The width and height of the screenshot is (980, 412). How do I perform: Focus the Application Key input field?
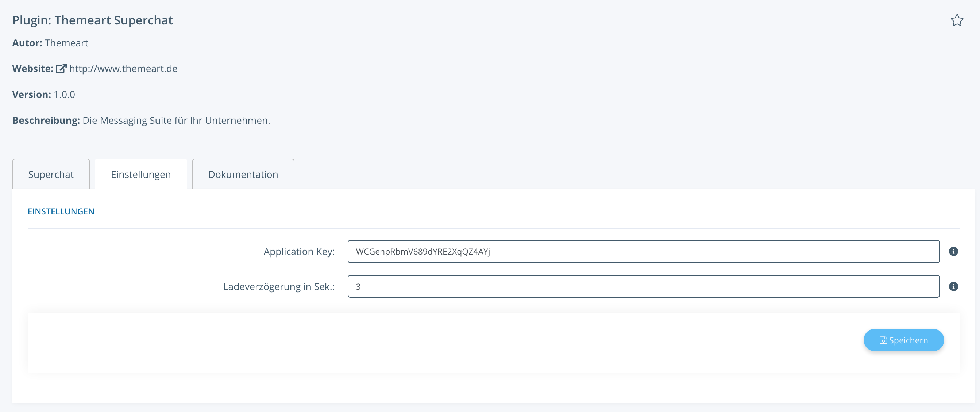click(643, 251)
